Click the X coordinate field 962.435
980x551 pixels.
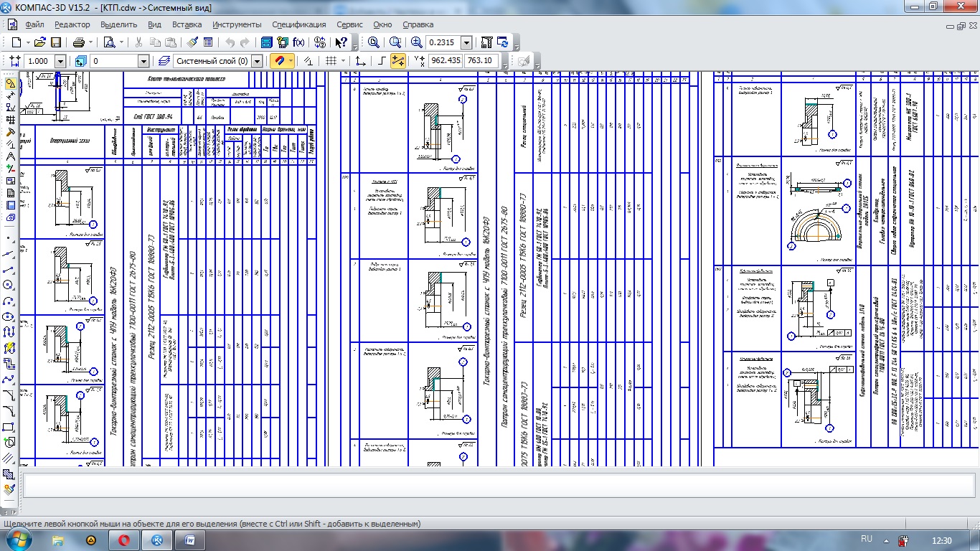[446, 61]
